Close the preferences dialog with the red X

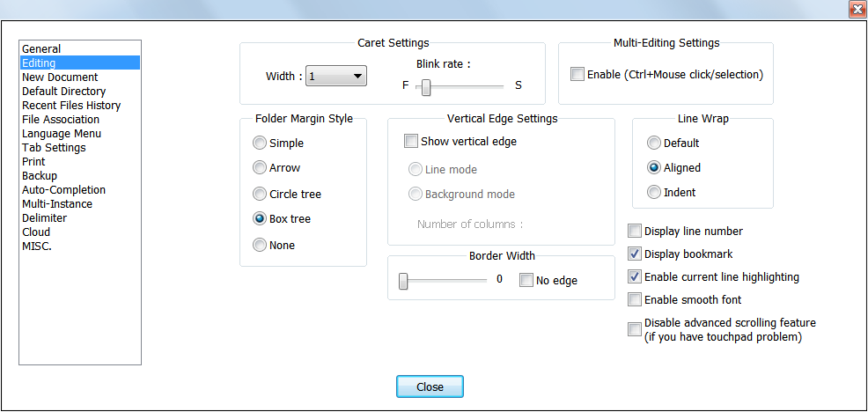[x=856, y=10]
